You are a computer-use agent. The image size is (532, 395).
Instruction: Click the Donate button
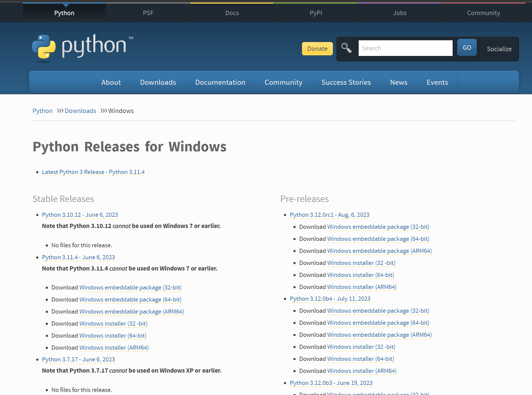point(317,49)
